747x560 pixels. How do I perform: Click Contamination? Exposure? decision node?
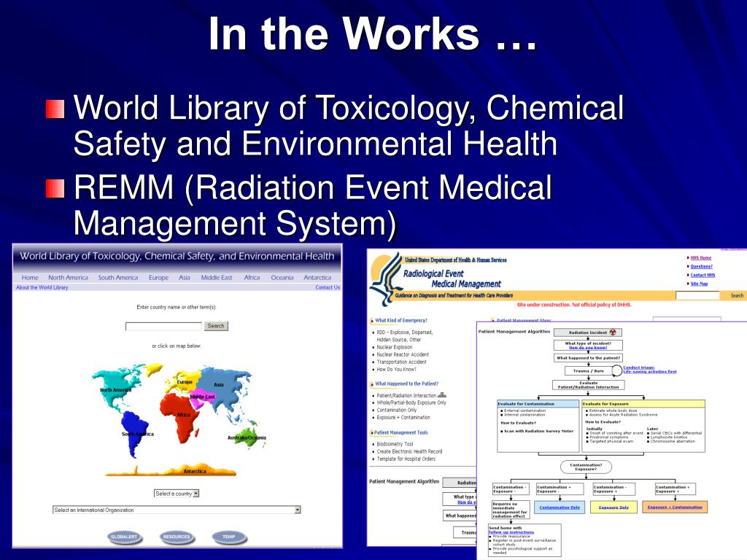[586, 467]
